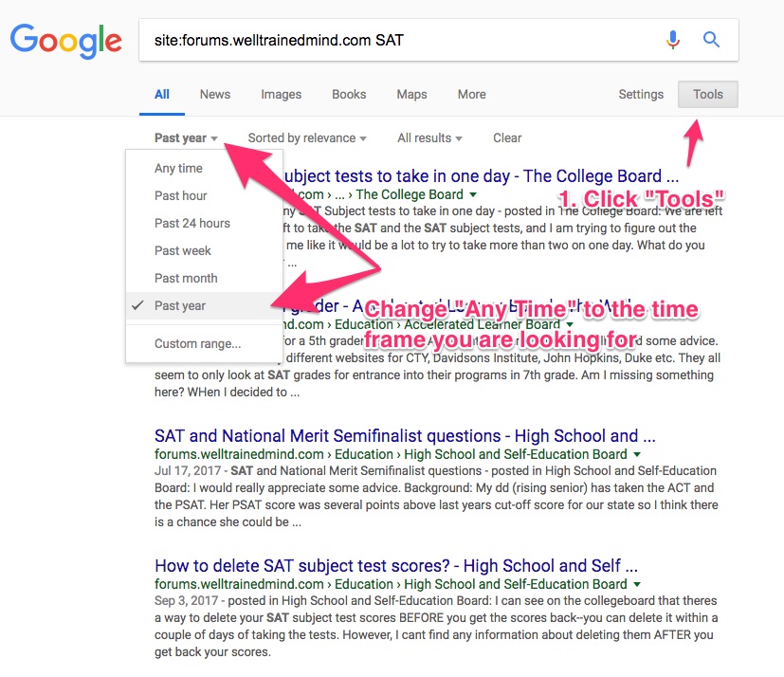Select Any time from the time menu
The image size is (784, 677).
pyautogui.click(x=204, y=169)
